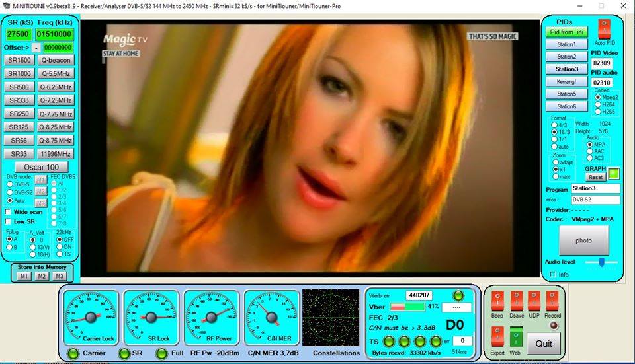
Task: Click the RF Power gauge
Action: (x=212, y=317)
